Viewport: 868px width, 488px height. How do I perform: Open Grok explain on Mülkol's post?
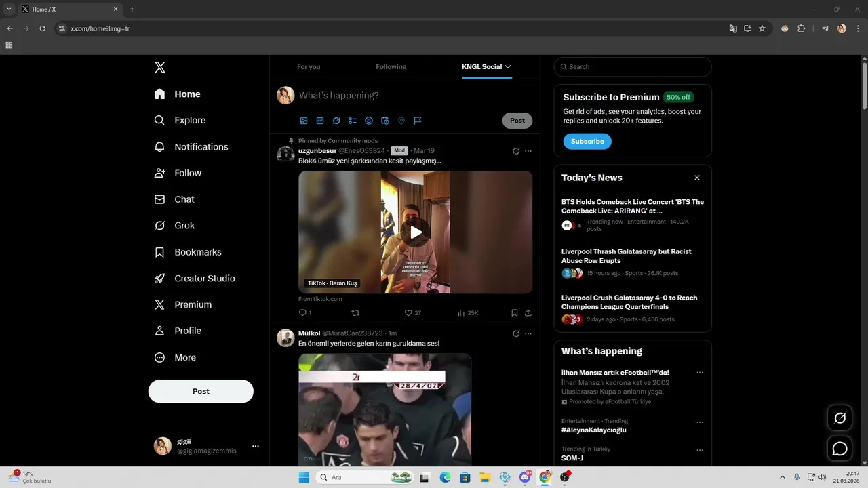click(516, 333)
